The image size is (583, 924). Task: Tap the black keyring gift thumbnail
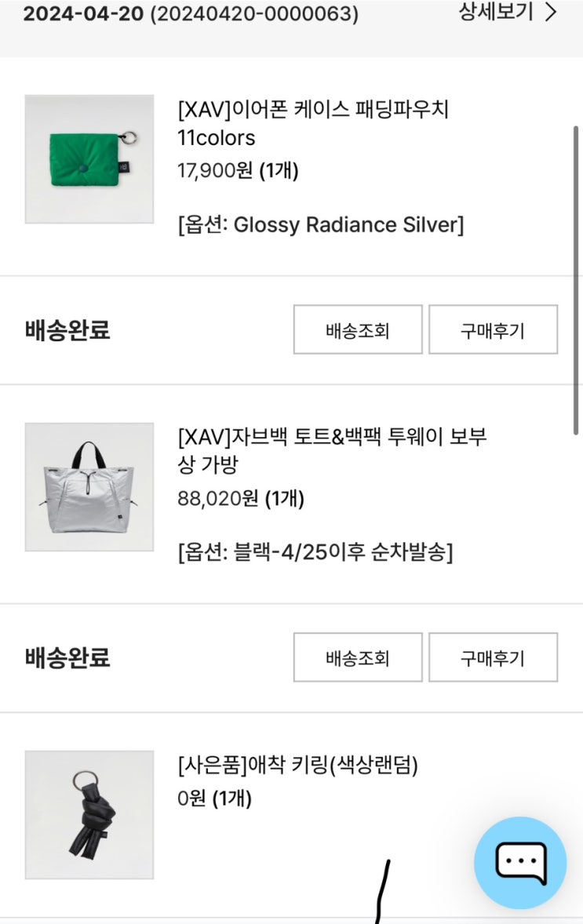coord(89,814)
